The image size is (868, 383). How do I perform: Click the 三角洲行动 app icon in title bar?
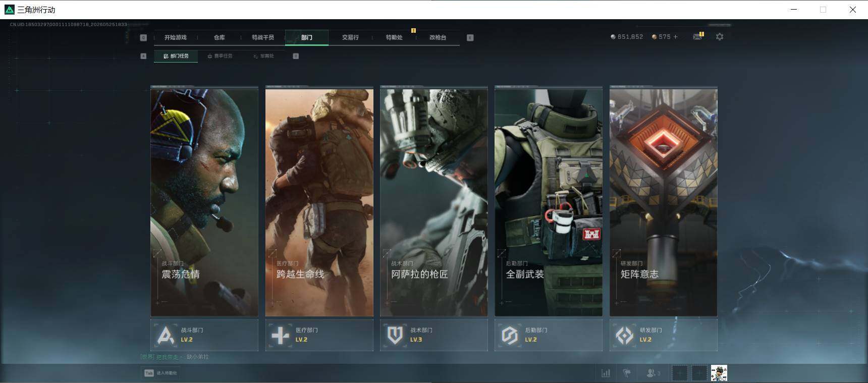(9, 10)
